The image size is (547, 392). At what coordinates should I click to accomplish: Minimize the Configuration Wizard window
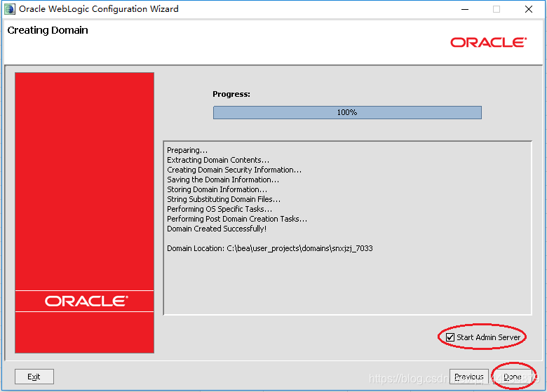465,9
